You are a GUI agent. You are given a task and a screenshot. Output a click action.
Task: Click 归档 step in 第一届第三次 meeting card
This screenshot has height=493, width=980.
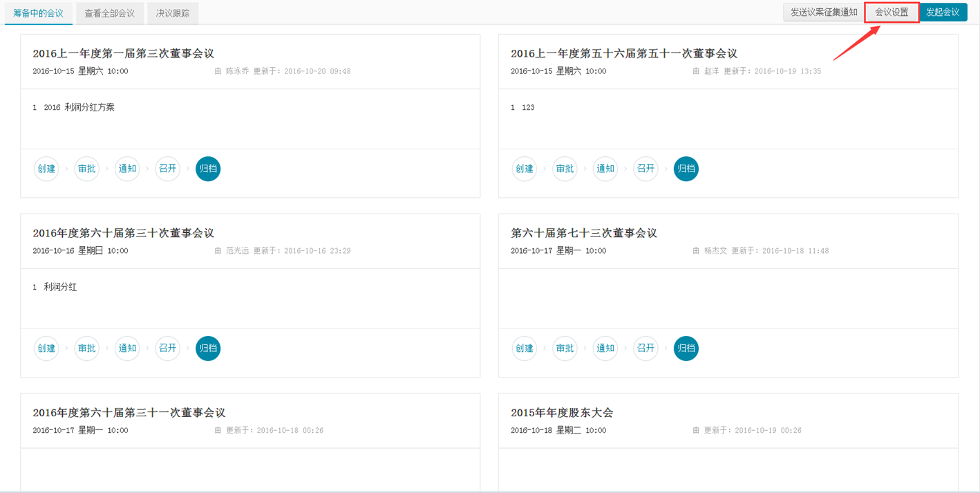tap(208, 169)
